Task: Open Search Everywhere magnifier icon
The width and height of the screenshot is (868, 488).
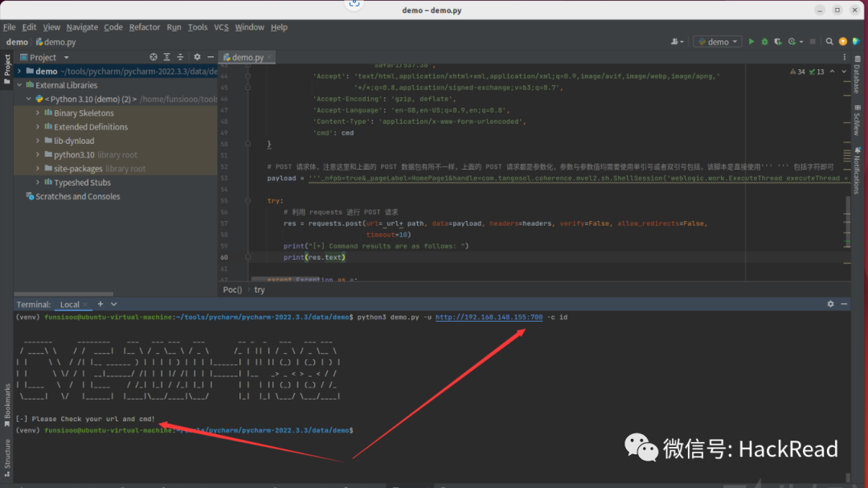Action: pos(829,42)
